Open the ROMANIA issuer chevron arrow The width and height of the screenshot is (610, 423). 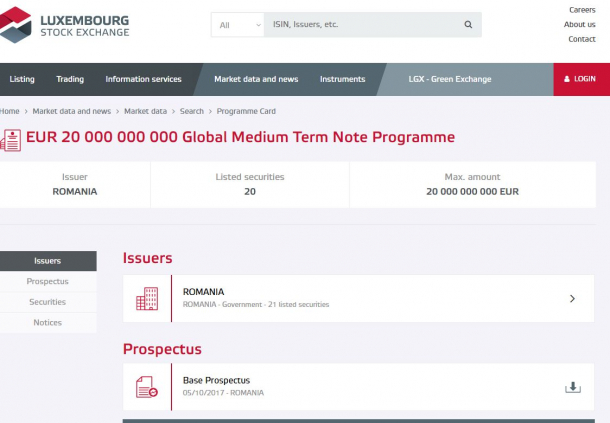point(572,298)
